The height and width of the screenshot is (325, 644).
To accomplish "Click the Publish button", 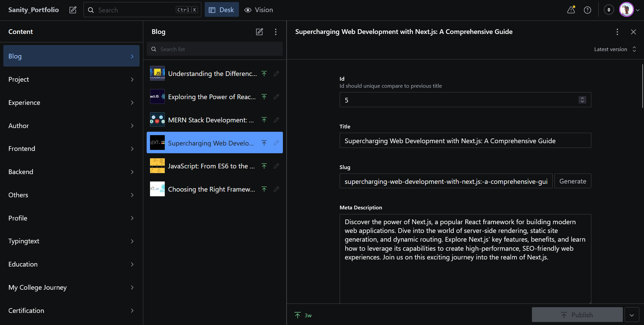I will pyautogui.click(x=577, y=315).
